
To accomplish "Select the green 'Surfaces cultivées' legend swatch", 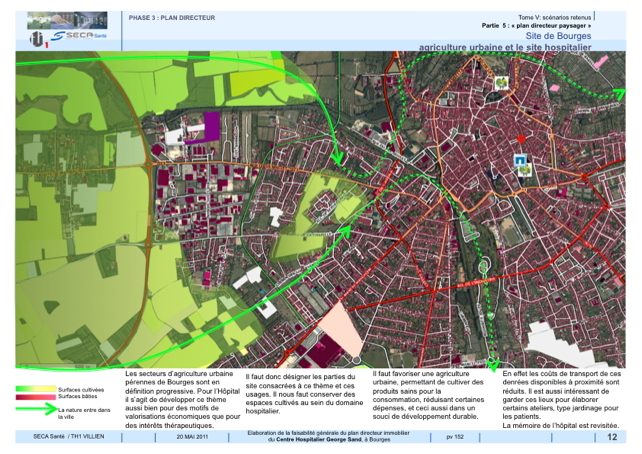I will [x=36, y=389].
